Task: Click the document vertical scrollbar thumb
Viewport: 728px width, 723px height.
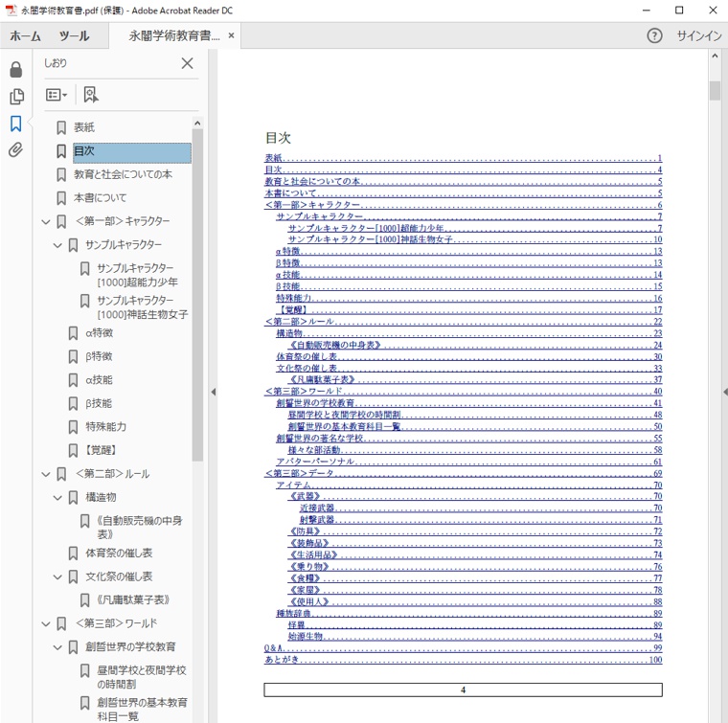Action: click(715, 90)
